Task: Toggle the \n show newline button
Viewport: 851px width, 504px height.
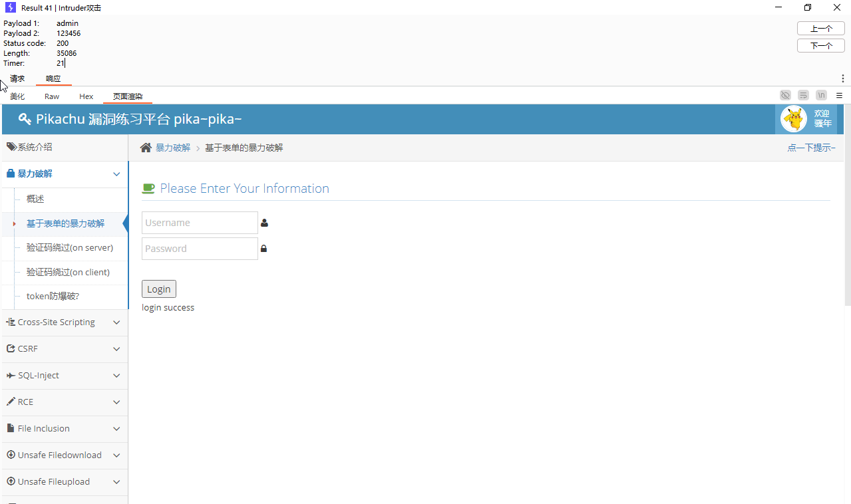Action: [822, 95]
